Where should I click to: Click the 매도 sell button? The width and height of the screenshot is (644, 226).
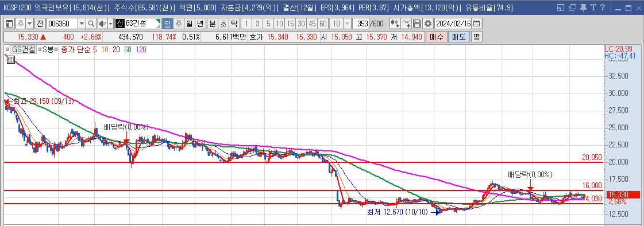pos(458,37)
